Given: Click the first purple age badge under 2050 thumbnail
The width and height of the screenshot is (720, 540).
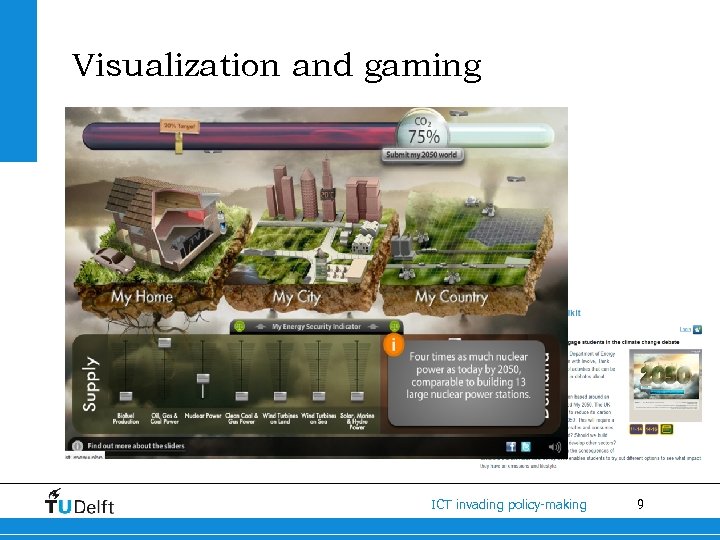Looking at the screenshot, I should [x=636, y=429].
